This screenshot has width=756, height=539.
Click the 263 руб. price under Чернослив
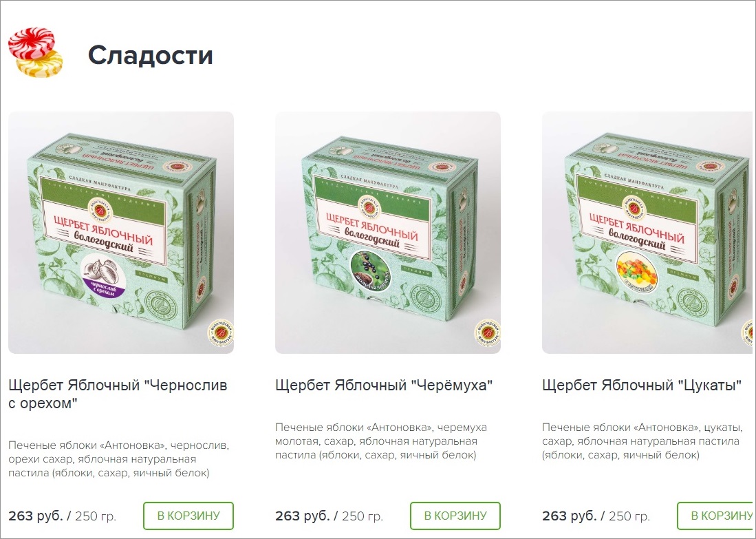click(36, 516)
